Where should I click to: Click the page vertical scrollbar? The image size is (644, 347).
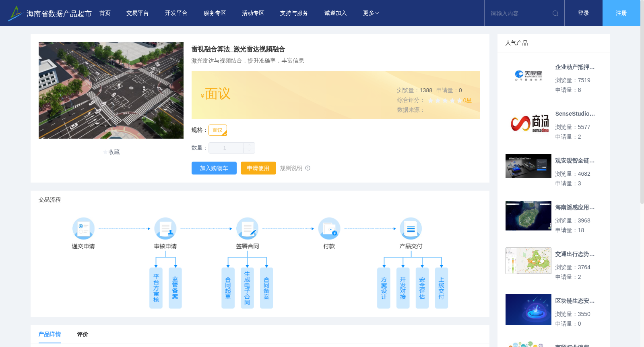click(642, 102)
